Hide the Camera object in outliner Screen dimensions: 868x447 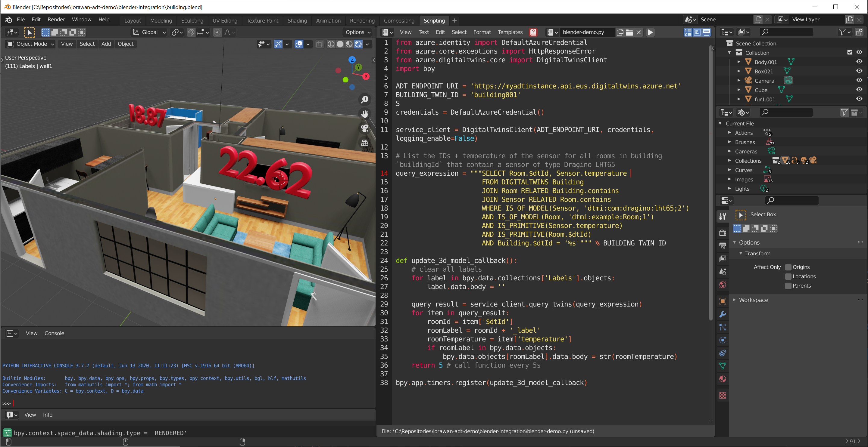click(859, 80)
